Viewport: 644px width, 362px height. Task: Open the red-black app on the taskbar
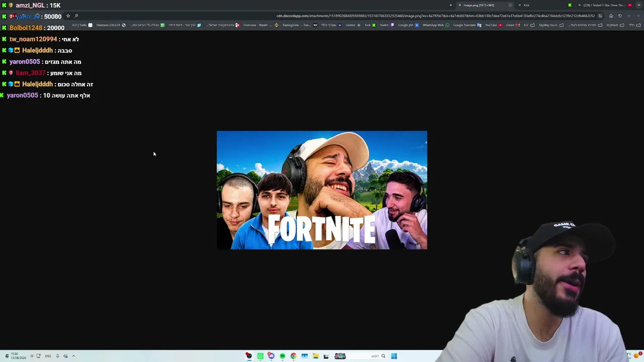pyautogui.click(x=249, y=356)
